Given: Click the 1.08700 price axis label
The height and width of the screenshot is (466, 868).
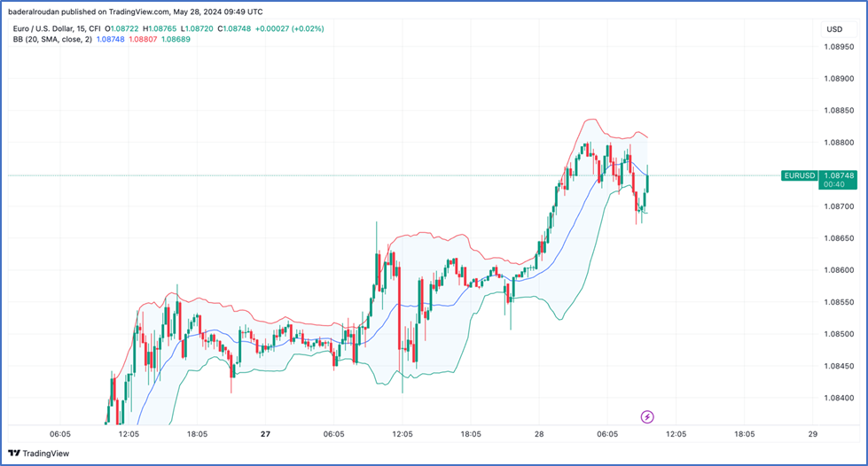Looking at the screenshot, I should click(x=839, y=206).
